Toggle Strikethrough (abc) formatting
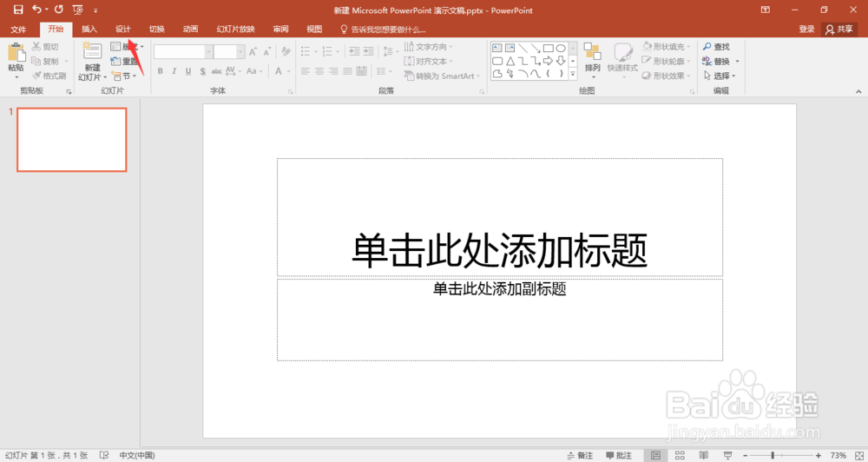The width and height of the screenshot is (868, 462). click(x=216, y=71)
